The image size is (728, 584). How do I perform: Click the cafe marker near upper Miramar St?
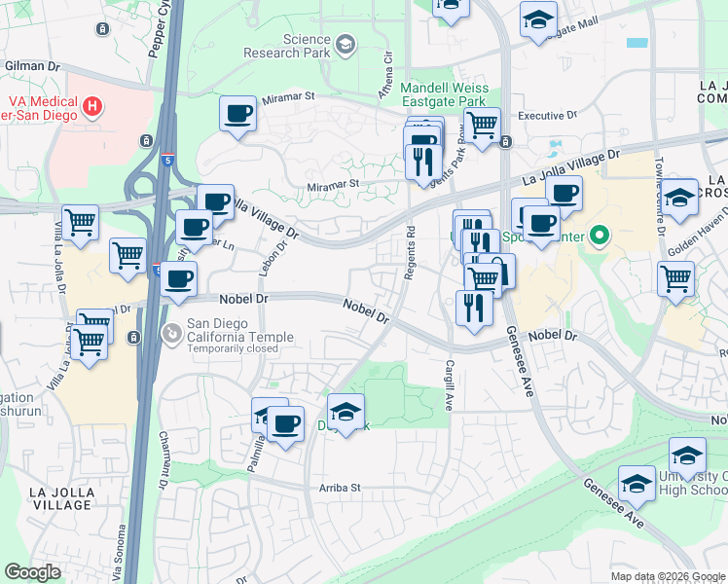[x=237, y=115]
